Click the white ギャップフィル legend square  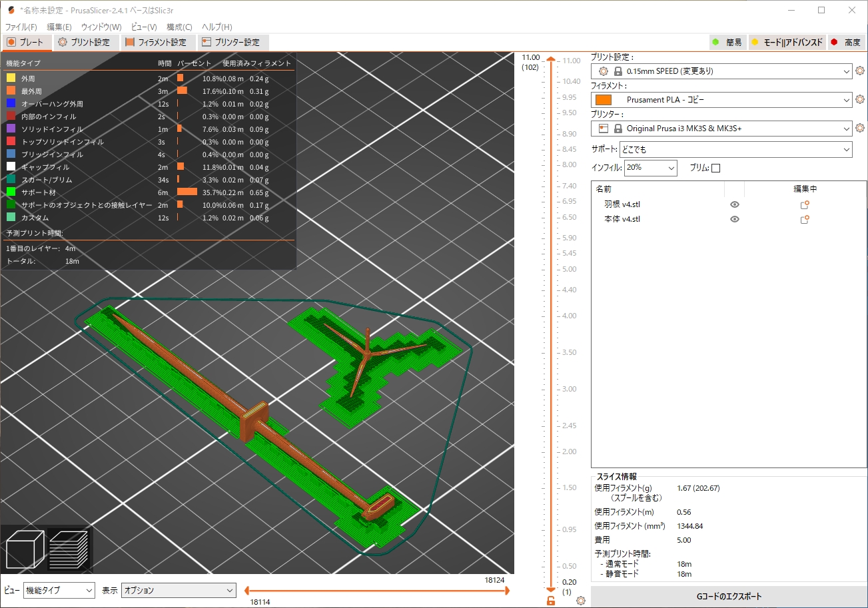(11, 167)
